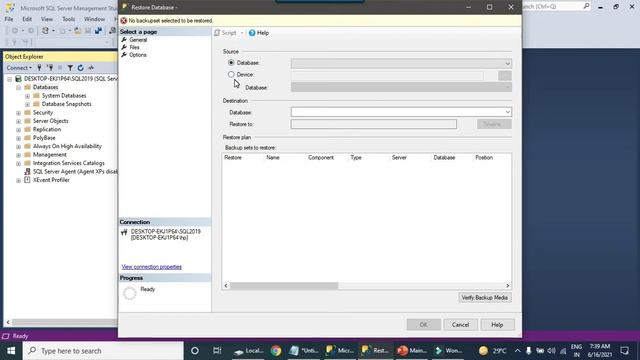Open Task View from taskbar
This screenshot has width=640, height=360.
[217, 351]
